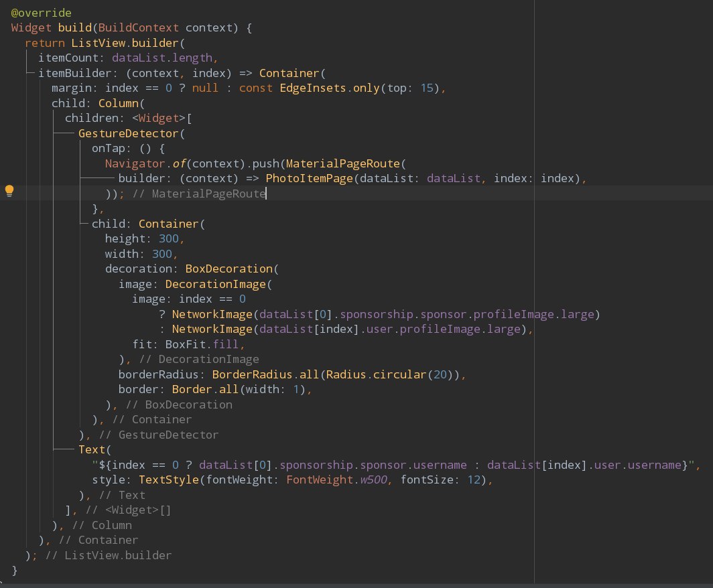The height and width of the screenshot is (588, 713).
Task: Click Border.all in border line
Action: tap(205, 389)
